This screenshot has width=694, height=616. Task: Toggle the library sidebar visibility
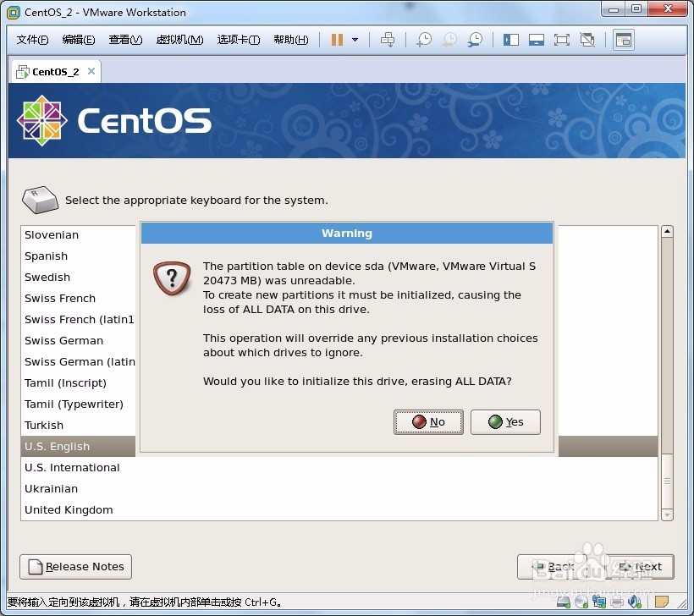click(x=512, y=39)
